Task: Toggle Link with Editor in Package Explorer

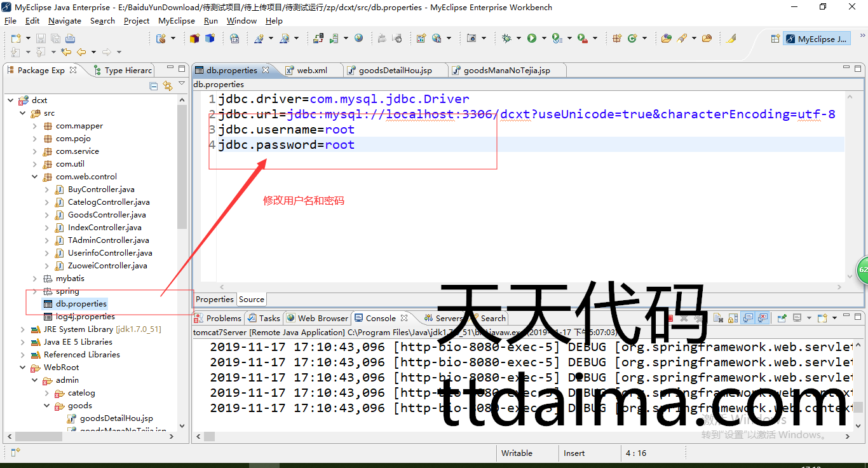Action: tap(168, 86)
